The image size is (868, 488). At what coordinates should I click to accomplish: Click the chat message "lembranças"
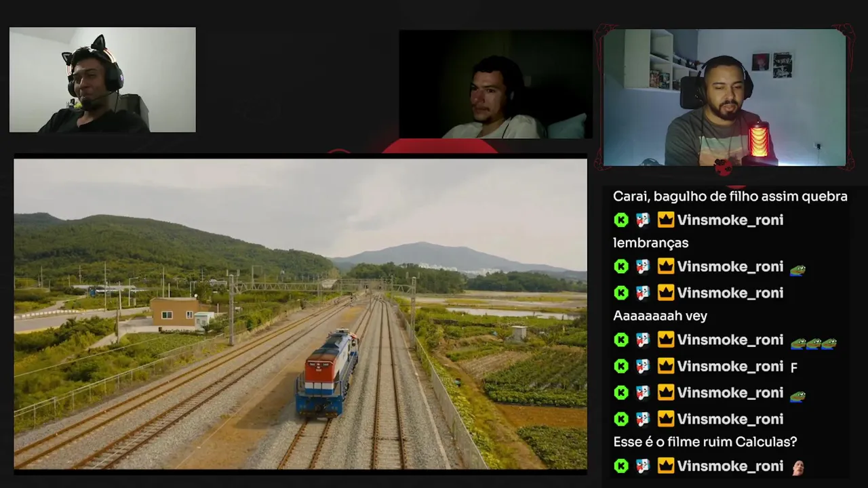click(x=650, y=243)
